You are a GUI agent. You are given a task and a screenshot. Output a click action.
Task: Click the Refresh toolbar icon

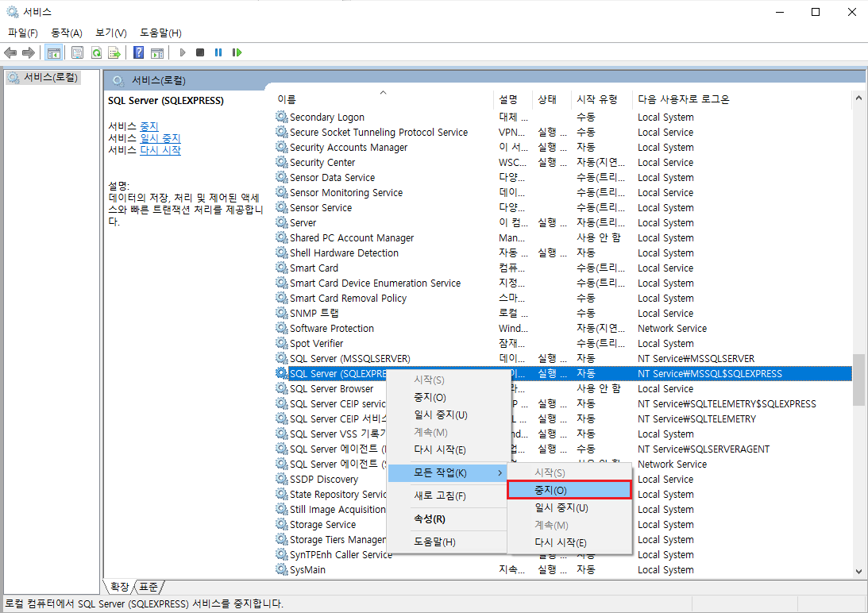(x=96, y=52)
